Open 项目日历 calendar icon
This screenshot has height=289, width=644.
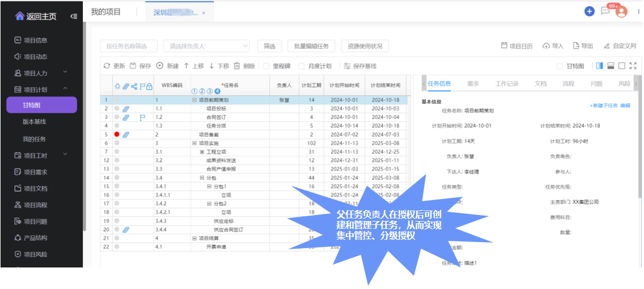(x=504, y=46)
